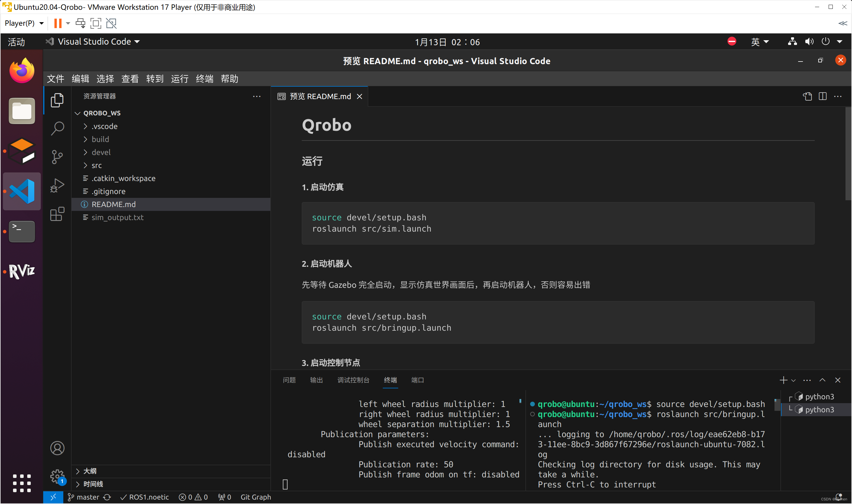This screenshot has width=852, height=504.
Task: Click the show source icon in editor toolbar
Action: point(807,96)
